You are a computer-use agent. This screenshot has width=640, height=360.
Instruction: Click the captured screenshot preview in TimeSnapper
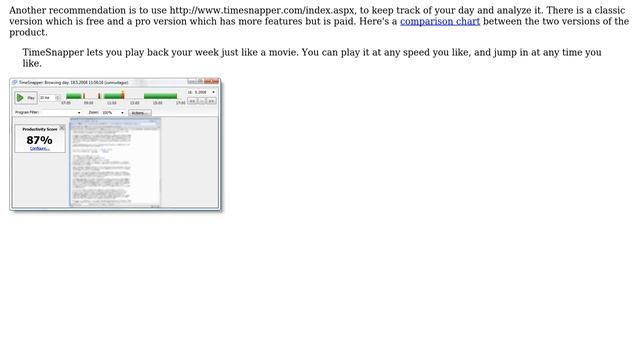[115, 162]
